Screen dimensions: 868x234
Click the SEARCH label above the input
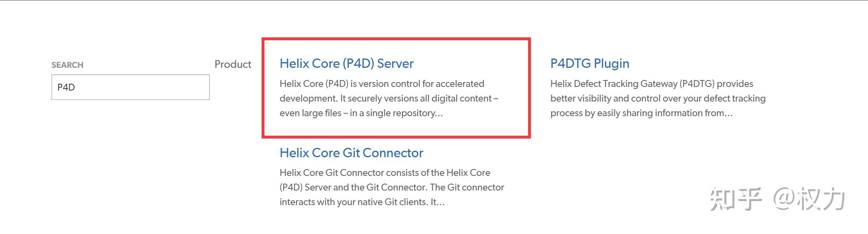pos(67,64)
